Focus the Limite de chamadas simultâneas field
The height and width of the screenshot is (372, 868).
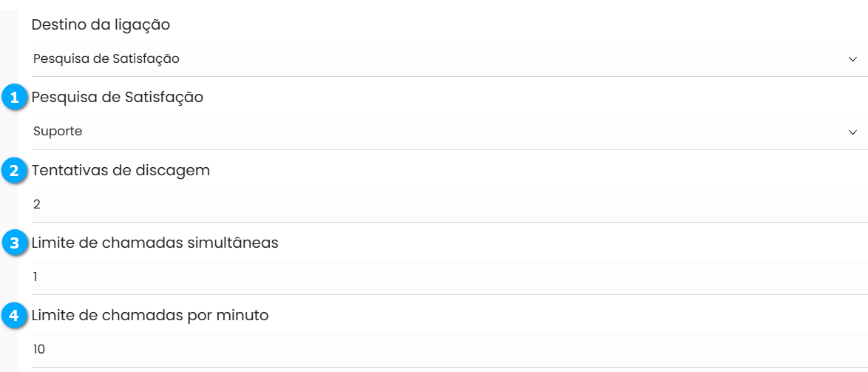coord(444,277)
